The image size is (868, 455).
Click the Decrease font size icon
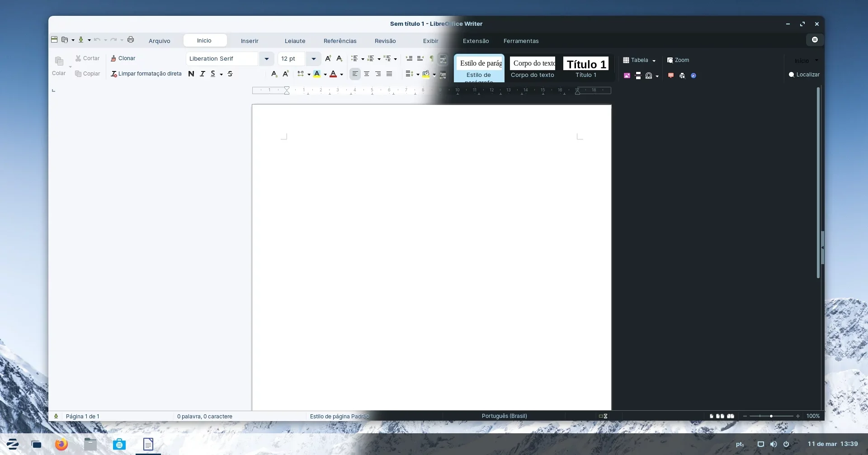340,58
